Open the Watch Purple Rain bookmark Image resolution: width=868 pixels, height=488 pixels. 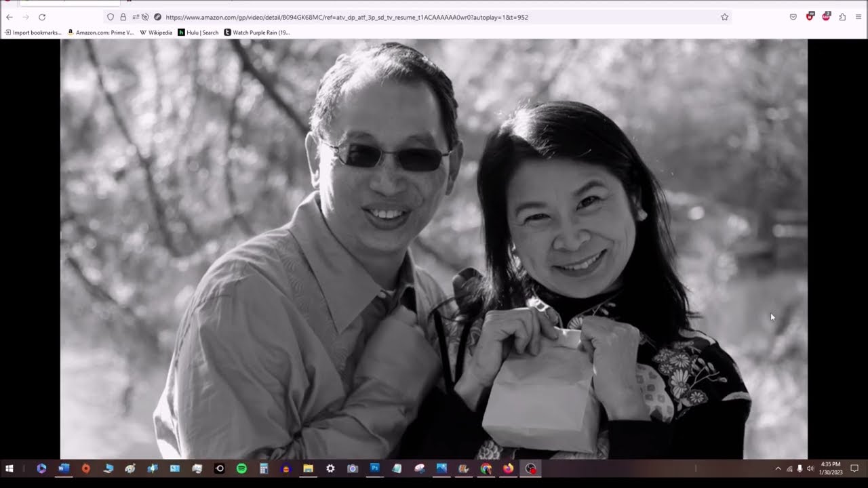point(257,33)
